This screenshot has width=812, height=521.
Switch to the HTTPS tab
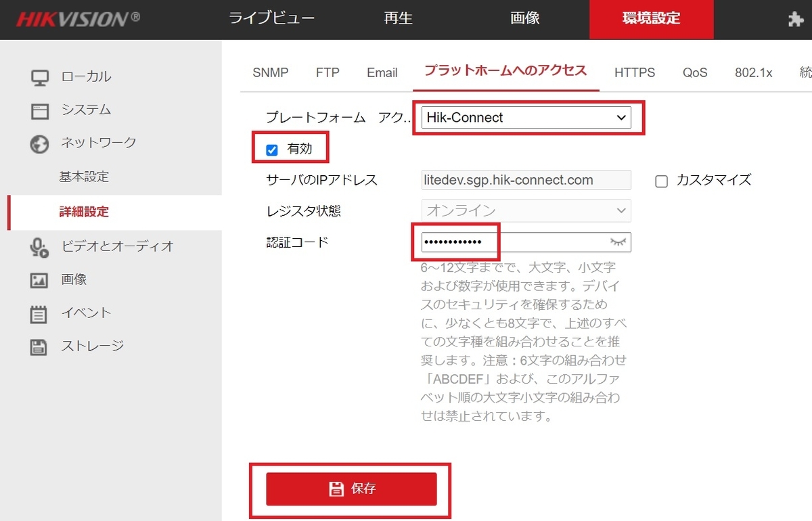635,73
